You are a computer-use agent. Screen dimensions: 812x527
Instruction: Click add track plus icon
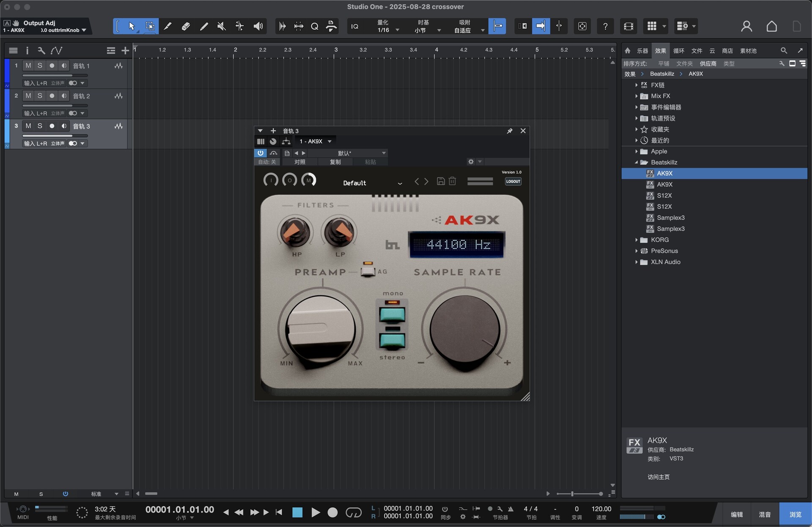[125, 51]
